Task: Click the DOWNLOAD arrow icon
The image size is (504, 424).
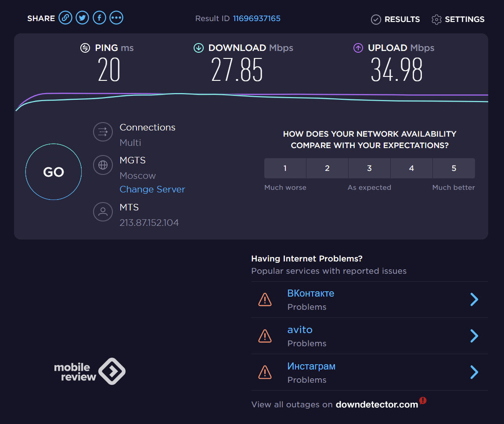Action: tap(198, 48)
